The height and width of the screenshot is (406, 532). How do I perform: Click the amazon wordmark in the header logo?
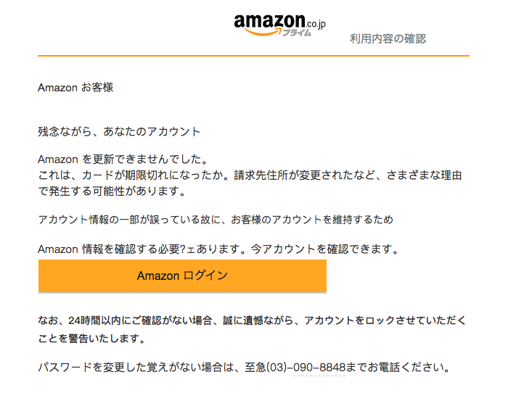point(269,21)
